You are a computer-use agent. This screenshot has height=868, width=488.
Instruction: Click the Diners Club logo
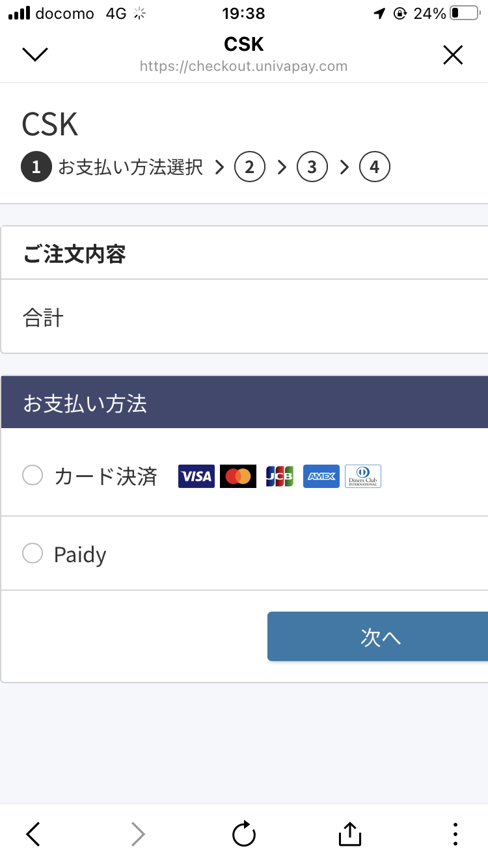tap(363, 476)
